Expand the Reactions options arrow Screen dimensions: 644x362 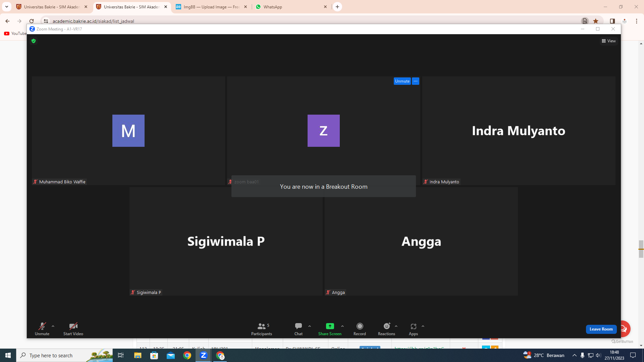(396, 326)
